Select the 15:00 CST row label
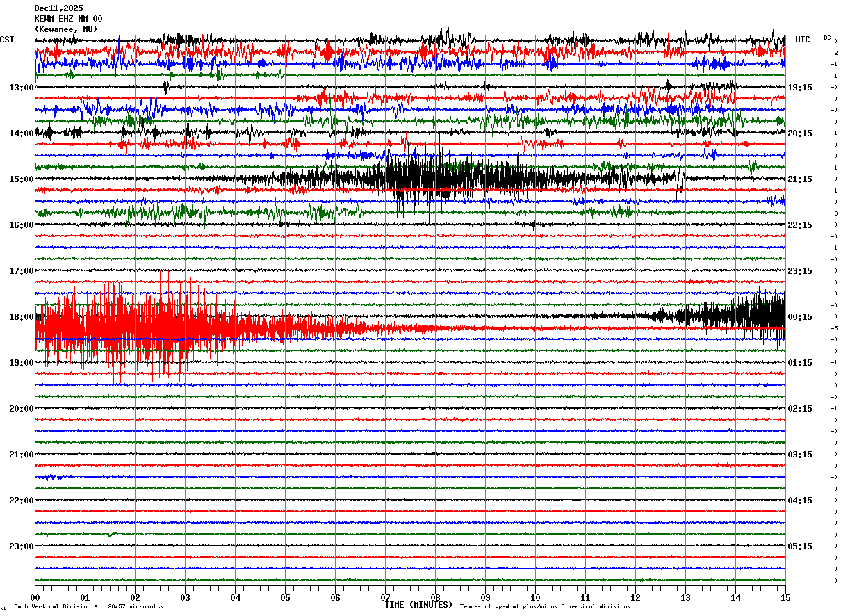Image resolution: width=841 pixels, height=616 pixels. (22, 179)
